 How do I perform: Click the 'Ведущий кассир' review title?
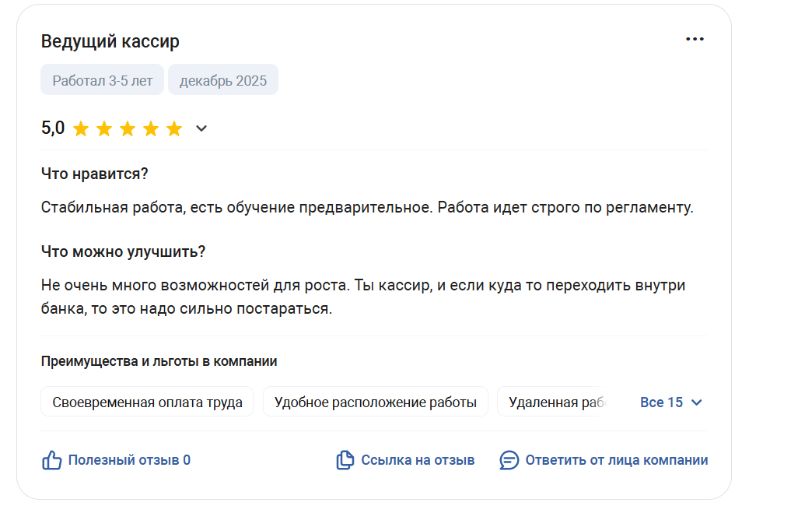[x=110, y=41]
